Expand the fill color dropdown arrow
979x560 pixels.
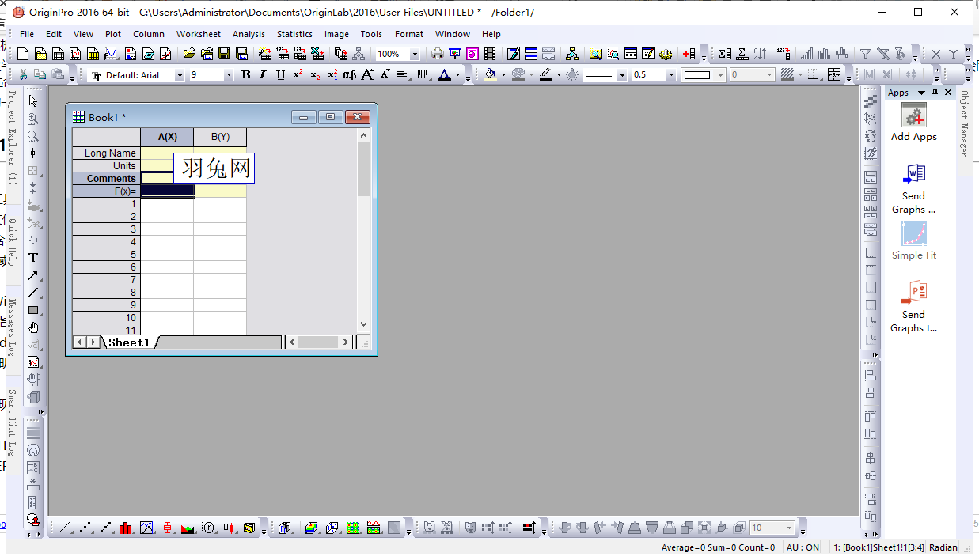[x=503, y=75]
